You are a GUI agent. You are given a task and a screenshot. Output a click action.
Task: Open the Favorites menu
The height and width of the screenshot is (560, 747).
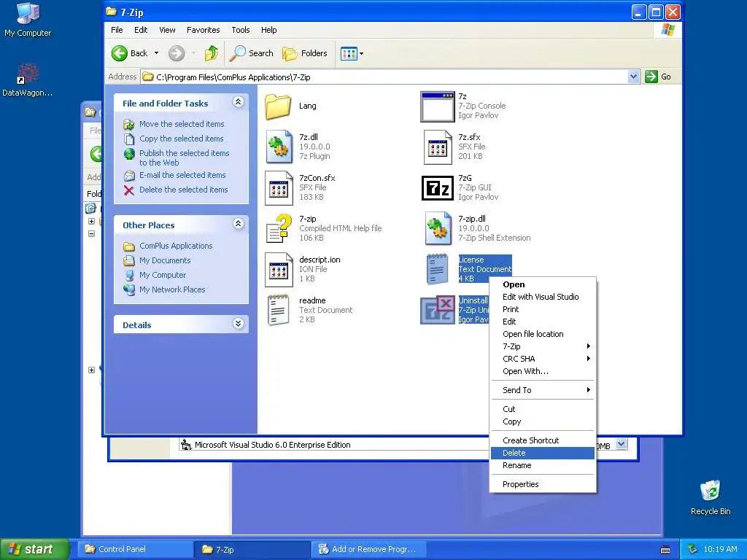click(203, 30)
